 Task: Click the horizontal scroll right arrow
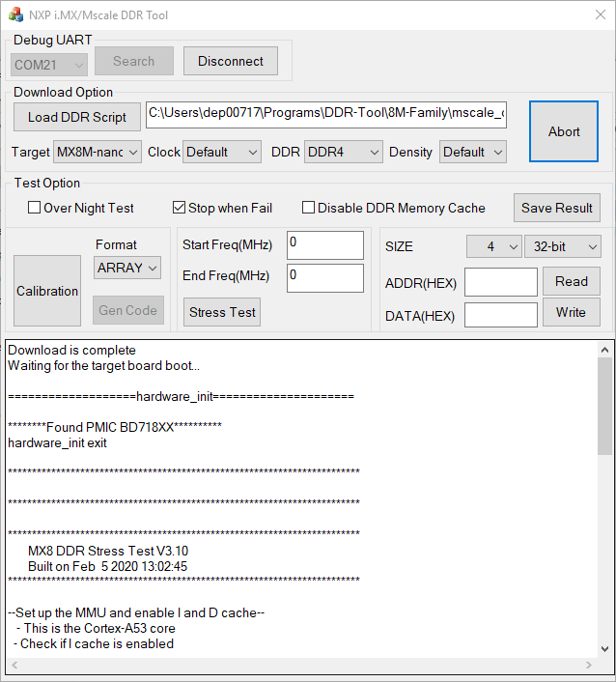tap(589, 665)
